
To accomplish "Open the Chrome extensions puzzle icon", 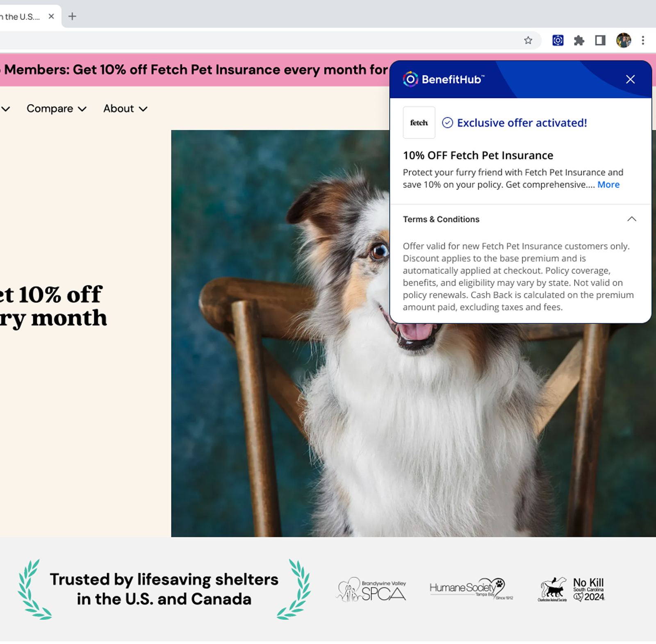I will pos(579,40).
